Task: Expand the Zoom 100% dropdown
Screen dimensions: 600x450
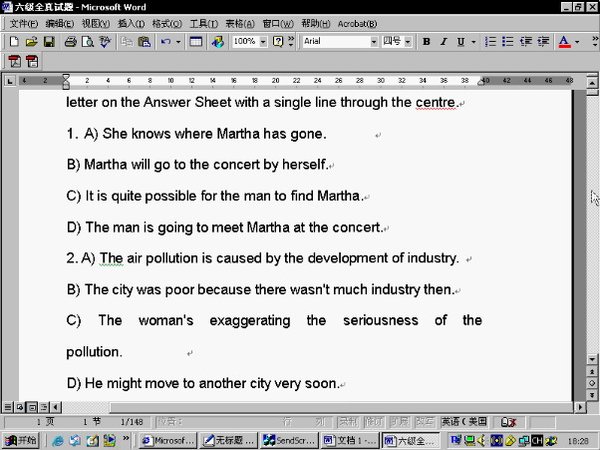Action: point(263,42)
